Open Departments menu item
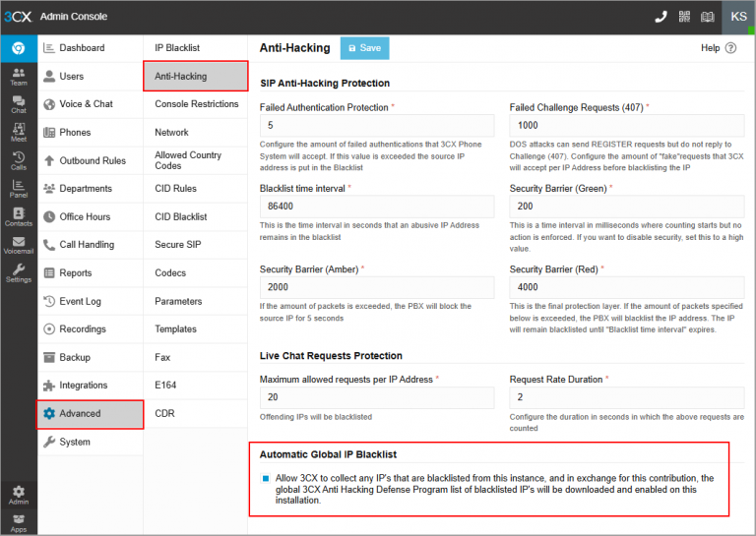 click(x=91, y=189)
